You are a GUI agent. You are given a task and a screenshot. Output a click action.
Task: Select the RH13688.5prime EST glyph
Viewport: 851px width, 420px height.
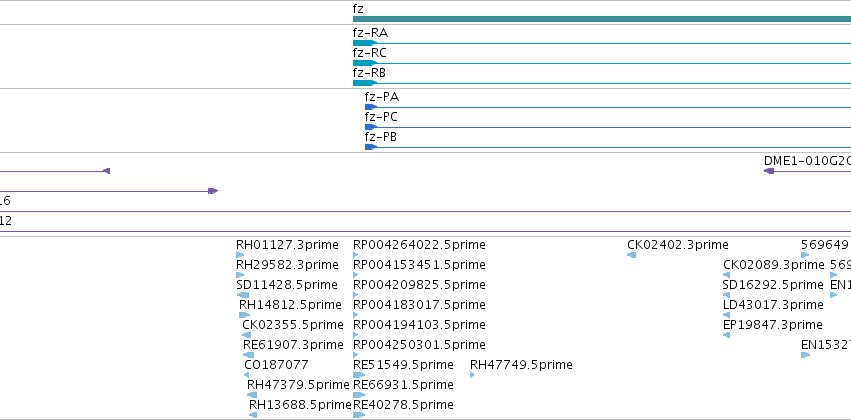(253, 415)
